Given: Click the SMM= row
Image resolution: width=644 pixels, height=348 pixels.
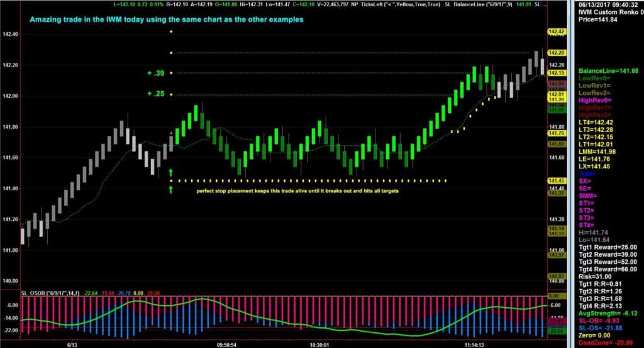Looking at the screenshot, I should point(588,196).
